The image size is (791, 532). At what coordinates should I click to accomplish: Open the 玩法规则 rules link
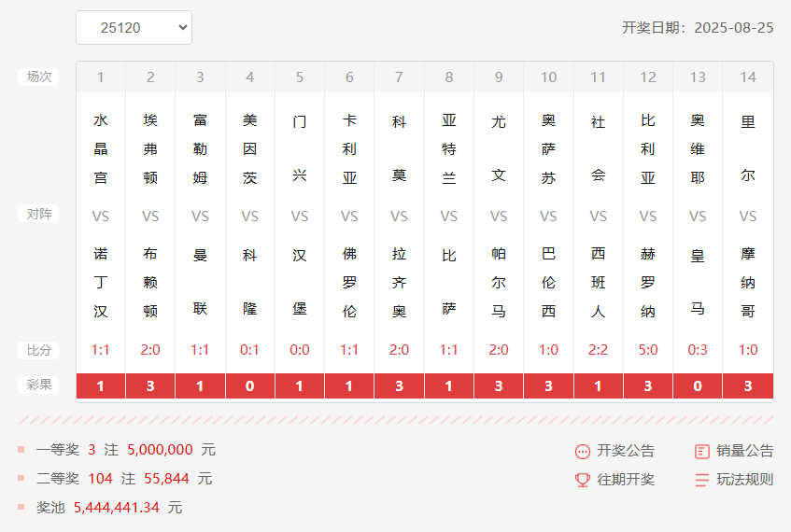[x=745, y=480]
